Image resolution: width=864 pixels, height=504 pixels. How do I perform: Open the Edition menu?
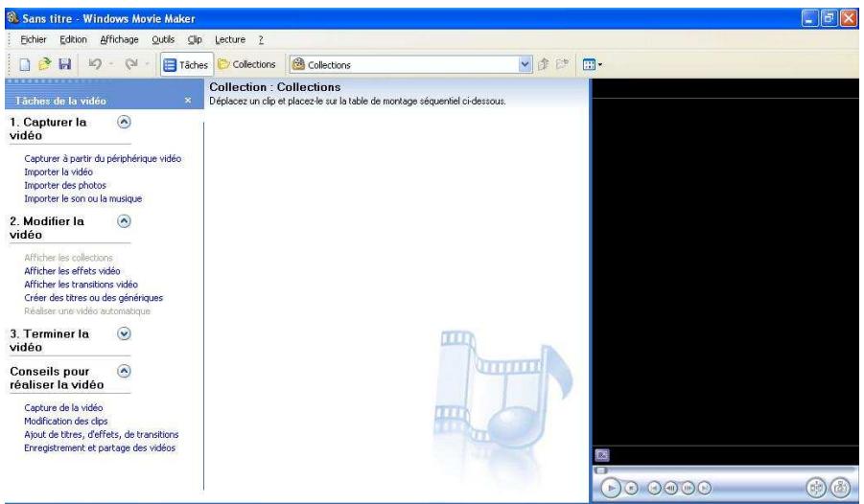coord(73,39)
